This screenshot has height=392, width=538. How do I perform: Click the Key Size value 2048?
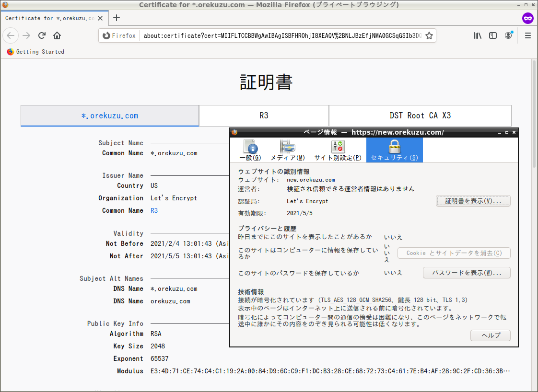pyautogui.click(x=158, y=346)
